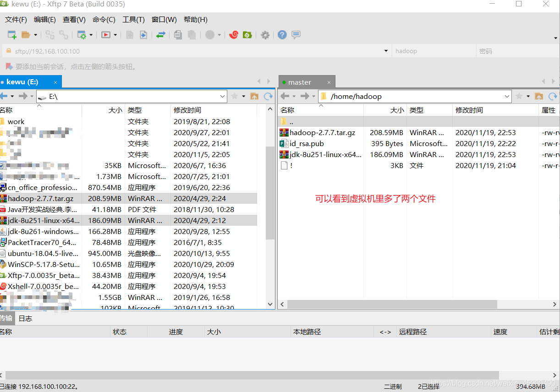The width and height of the screenshot is (560, 392).
Task: Launch Xshell via red swirl icon
Action: [234, 35]
